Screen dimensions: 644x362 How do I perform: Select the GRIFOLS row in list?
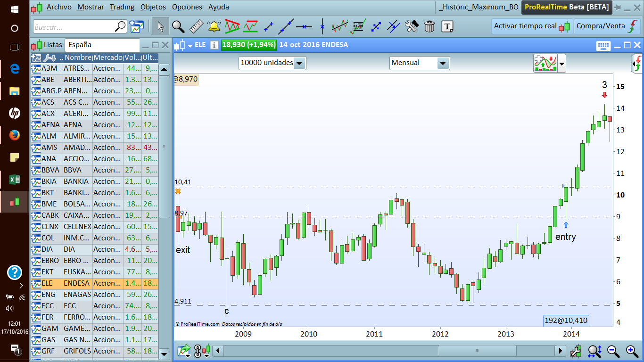pyautogui.click(x=94, y=351)
